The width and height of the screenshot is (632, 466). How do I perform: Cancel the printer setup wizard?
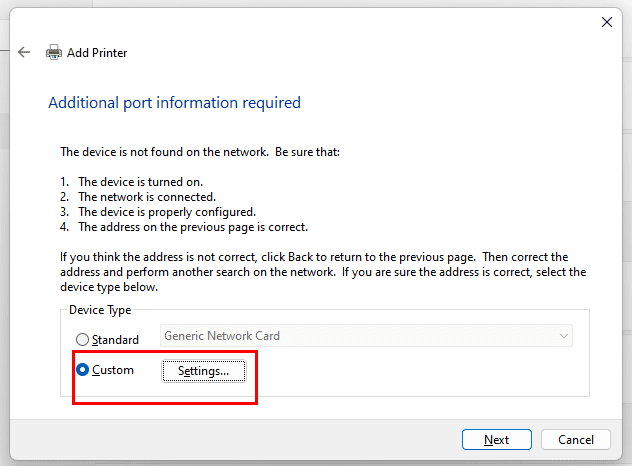coord(576,439)
